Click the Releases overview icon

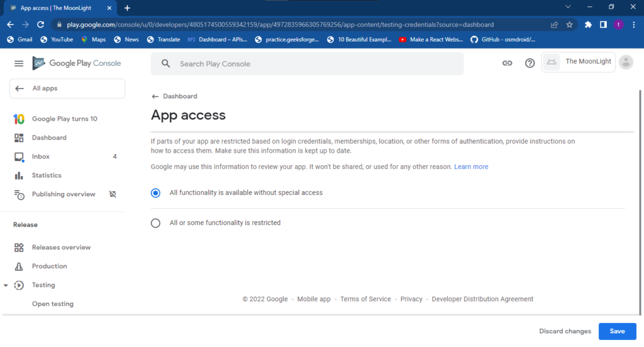tap(19, 247)
